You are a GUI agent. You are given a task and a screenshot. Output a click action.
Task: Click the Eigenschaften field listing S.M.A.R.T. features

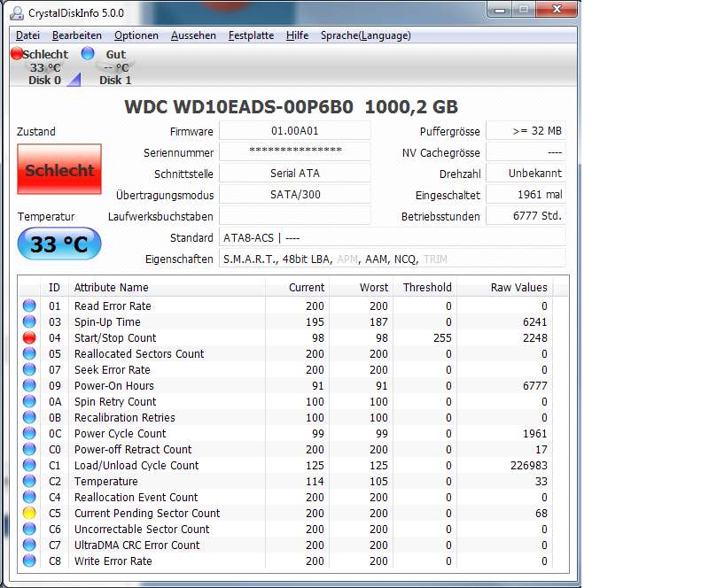[x=392, y=259]
